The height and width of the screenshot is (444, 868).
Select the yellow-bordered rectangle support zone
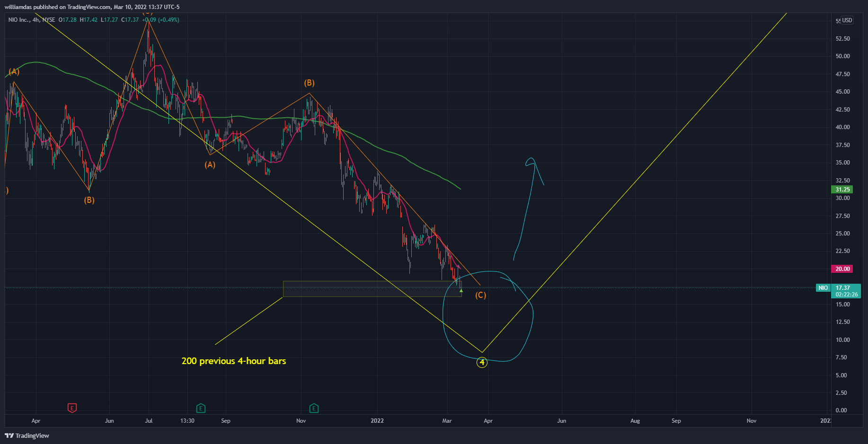tap(372, 289)
